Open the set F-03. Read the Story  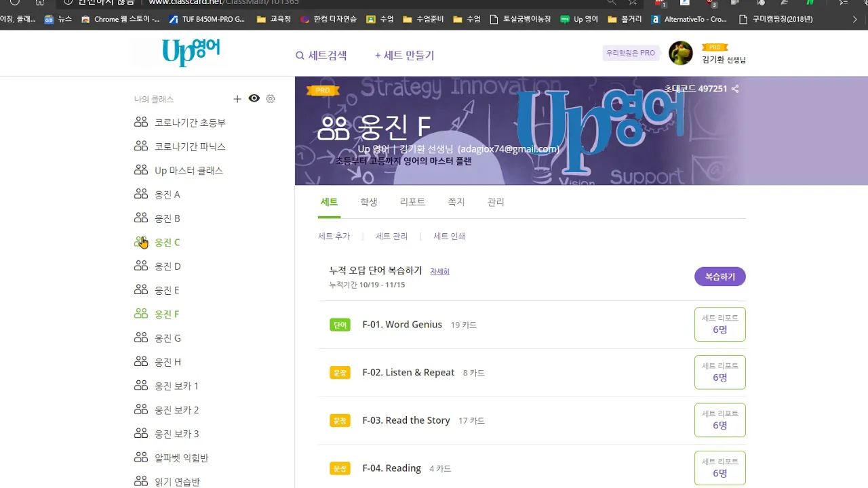[x=406, y=420]
